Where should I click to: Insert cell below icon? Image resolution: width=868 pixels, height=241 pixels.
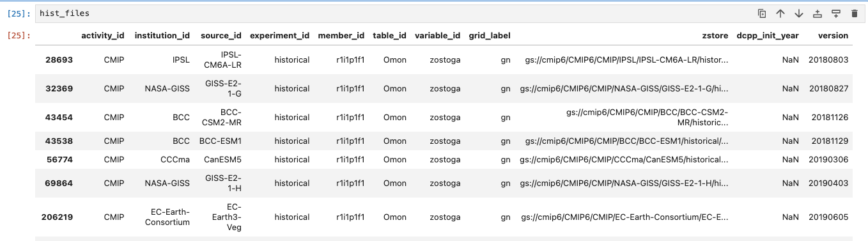coord(836,13)
